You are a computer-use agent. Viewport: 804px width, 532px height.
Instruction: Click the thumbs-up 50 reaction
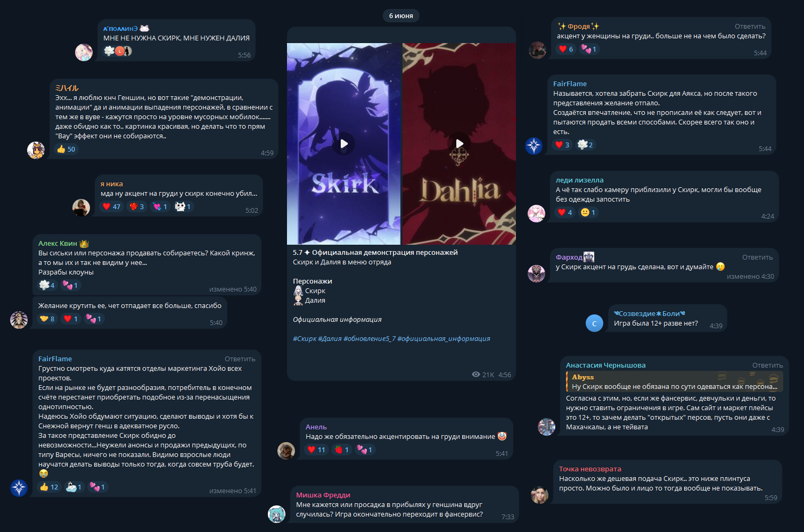[x=66, y=149]
